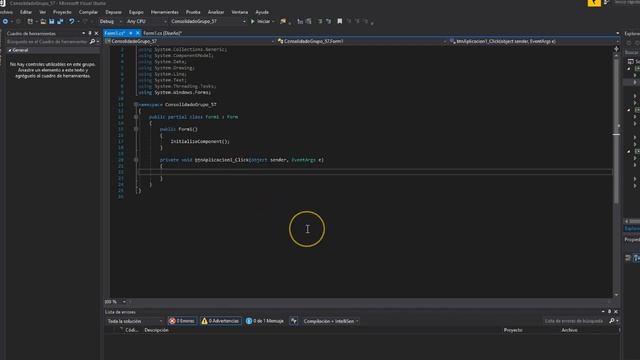Click the navigate backward toolbar icon
This screenshot has height=360, width=640.
(5, 21)
